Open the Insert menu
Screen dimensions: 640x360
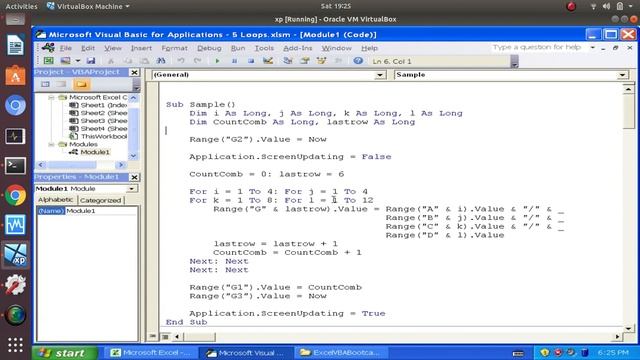pyautogui.click(x=141, y=48)
